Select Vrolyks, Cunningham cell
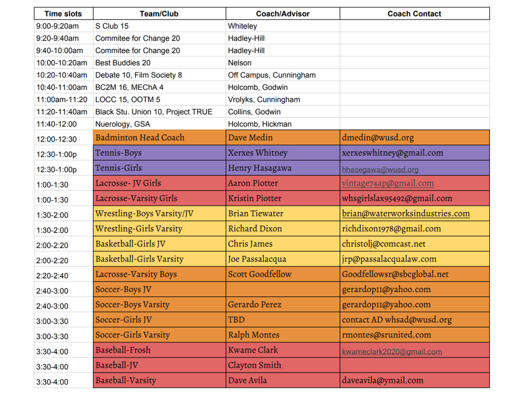The image size is (532, 398). (283, 99)
